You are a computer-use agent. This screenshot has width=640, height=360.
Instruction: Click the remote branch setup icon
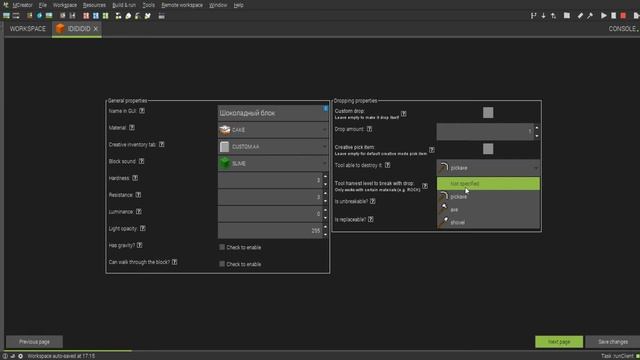tap(533, 16)
